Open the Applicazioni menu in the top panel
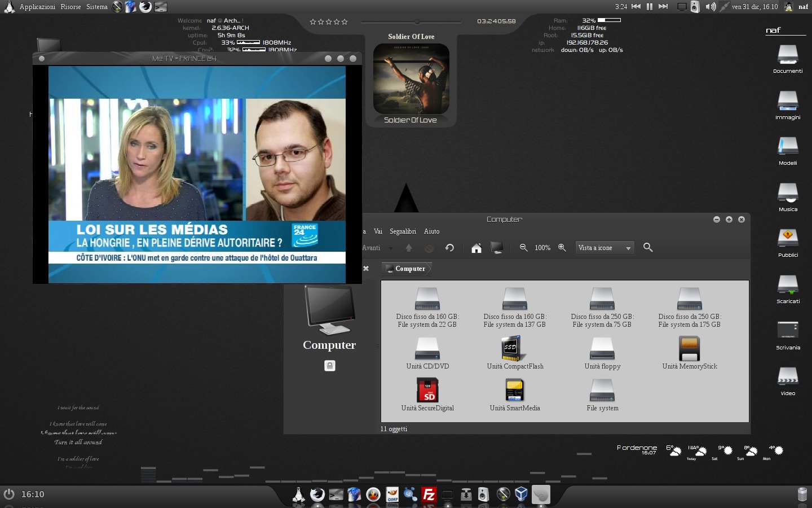 [x=37, y=7]
